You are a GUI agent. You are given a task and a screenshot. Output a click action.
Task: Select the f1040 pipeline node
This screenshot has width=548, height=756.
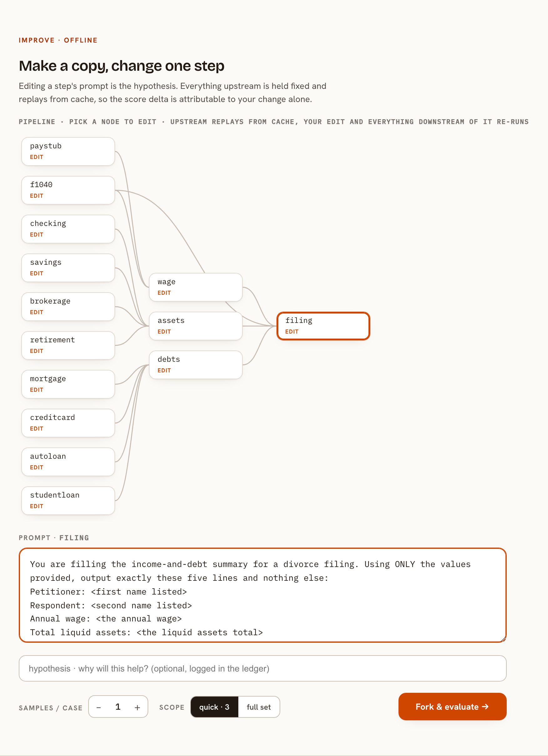(x=68, y=190)
